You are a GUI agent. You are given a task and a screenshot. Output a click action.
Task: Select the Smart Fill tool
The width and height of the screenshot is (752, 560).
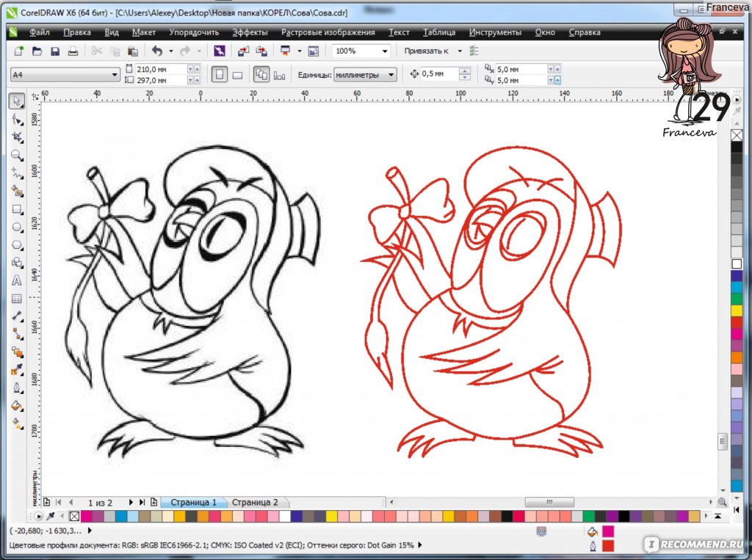pos(18,192)
